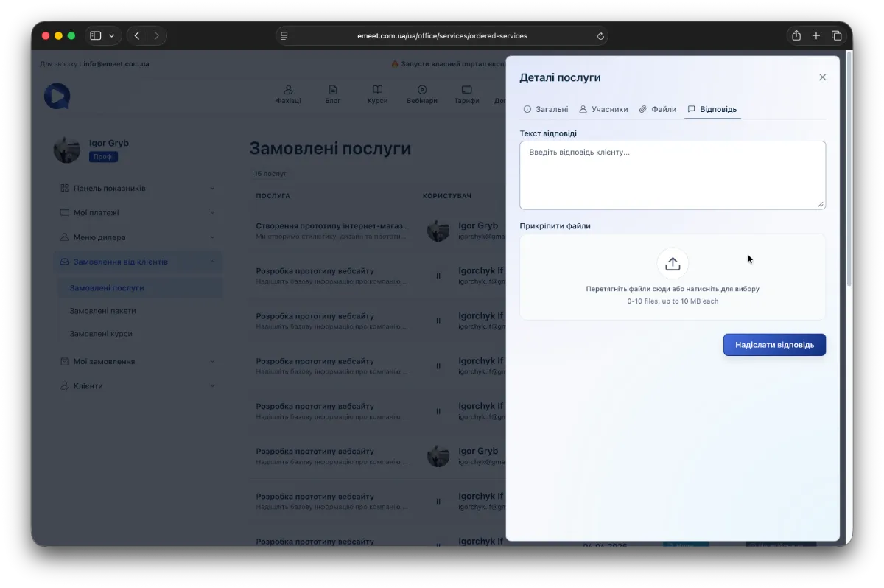
Task: Reload the page in address bar
Action: click(x=600, y=35)
